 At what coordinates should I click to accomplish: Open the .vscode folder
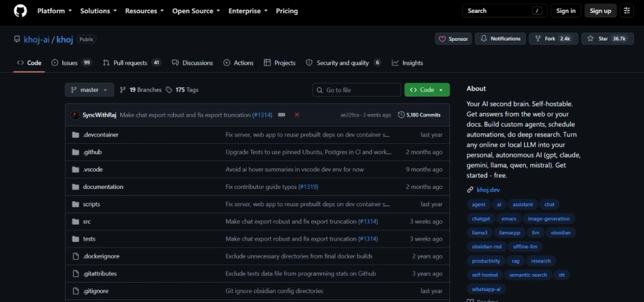(93, 170)
